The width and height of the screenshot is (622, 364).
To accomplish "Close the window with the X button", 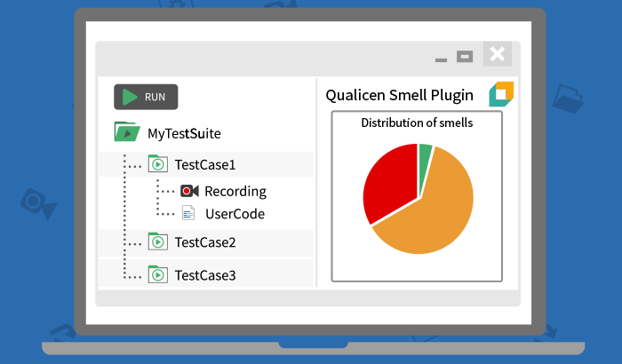I will pyautogui.click(x=498, y=54).
